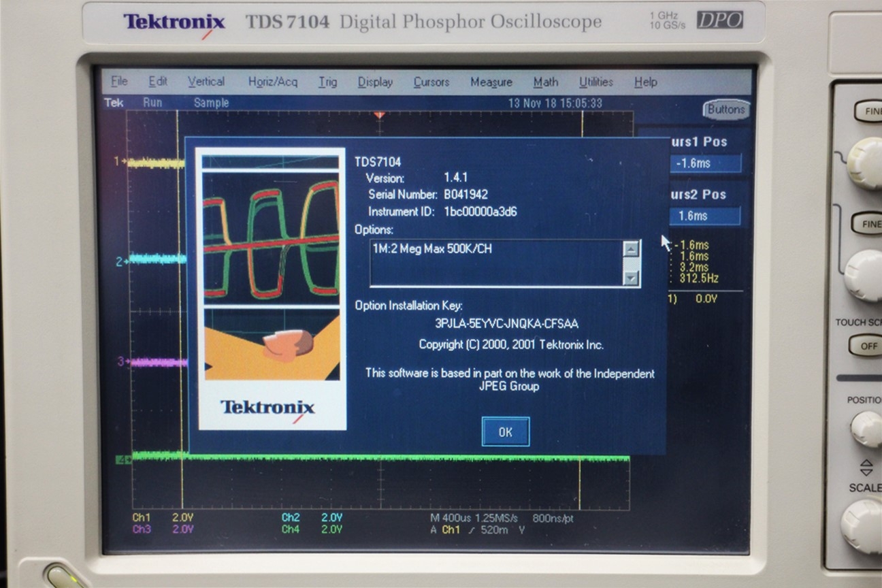Open the Trig menu
Image resolution: width=882 pixels, height=588 pixels.
[x=327, y=82]
